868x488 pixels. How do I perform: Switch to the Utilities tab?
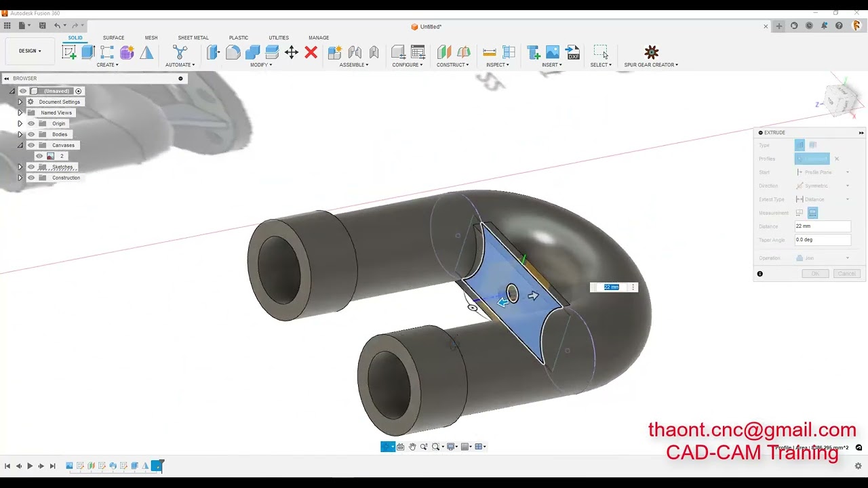click(x=279, y=38)
